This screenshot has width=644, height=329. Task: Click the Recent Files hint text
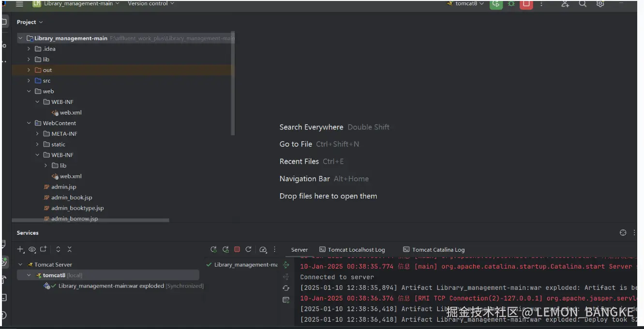[299, 161]
